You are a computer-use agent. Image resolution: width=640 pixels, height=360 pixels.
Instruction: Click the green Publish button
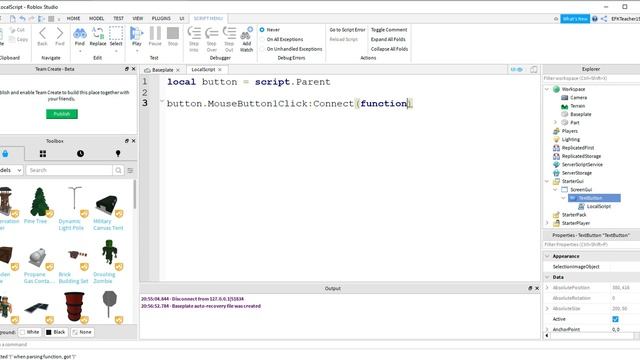click(x=62, y=114)
